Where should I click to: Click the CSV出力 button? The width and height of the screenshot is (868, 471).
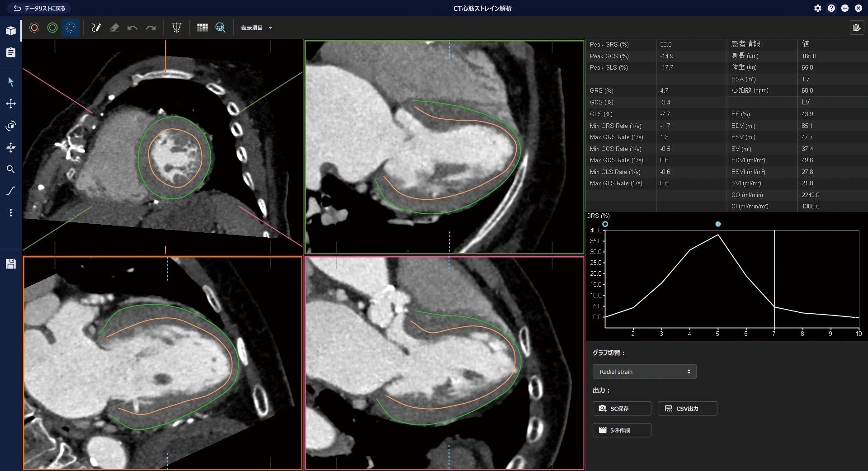tap(688, 408)
